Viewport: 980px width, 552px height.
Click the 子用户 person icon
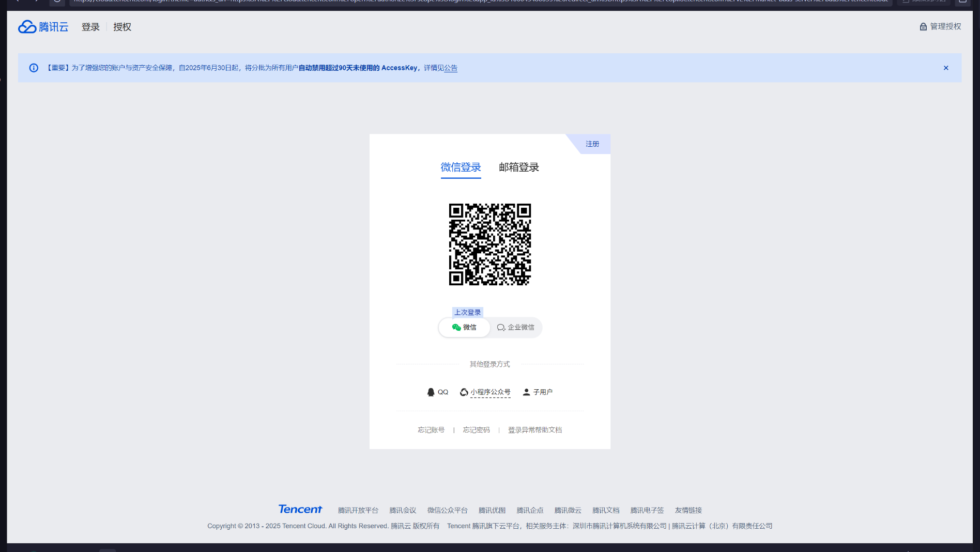pos(526,392)
